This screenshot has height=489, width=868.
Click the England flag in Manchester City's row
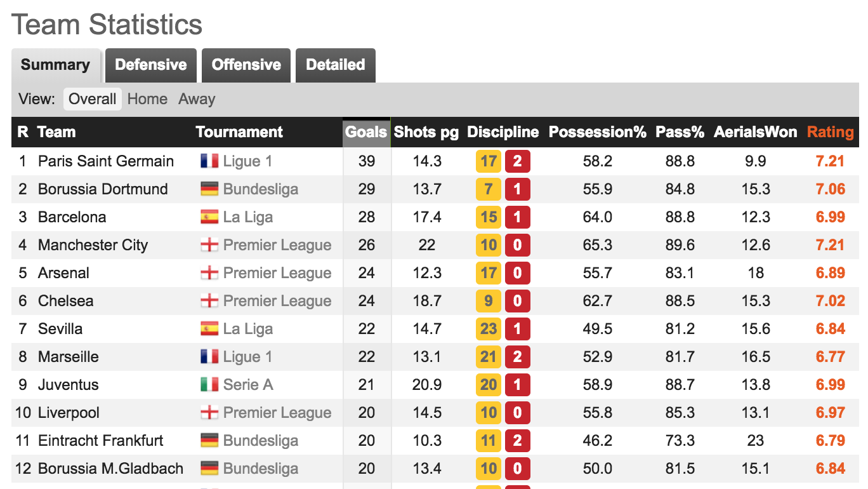[x=209, y=245]
